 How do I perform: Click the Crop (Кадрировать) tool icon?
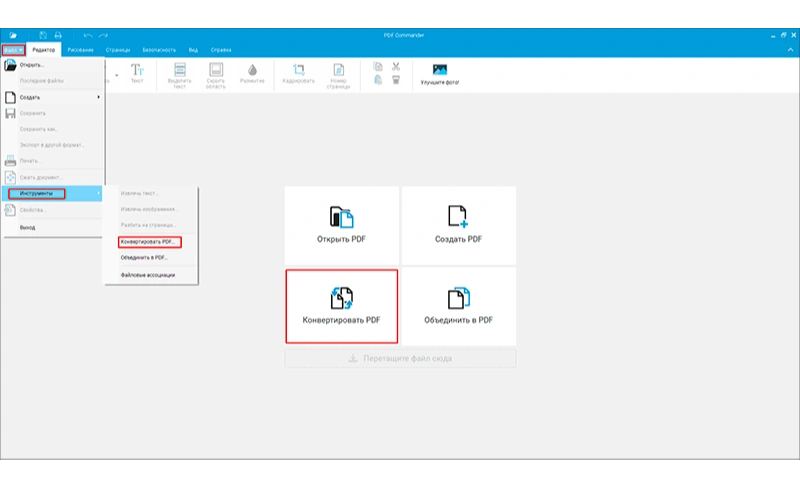[298, 69]
